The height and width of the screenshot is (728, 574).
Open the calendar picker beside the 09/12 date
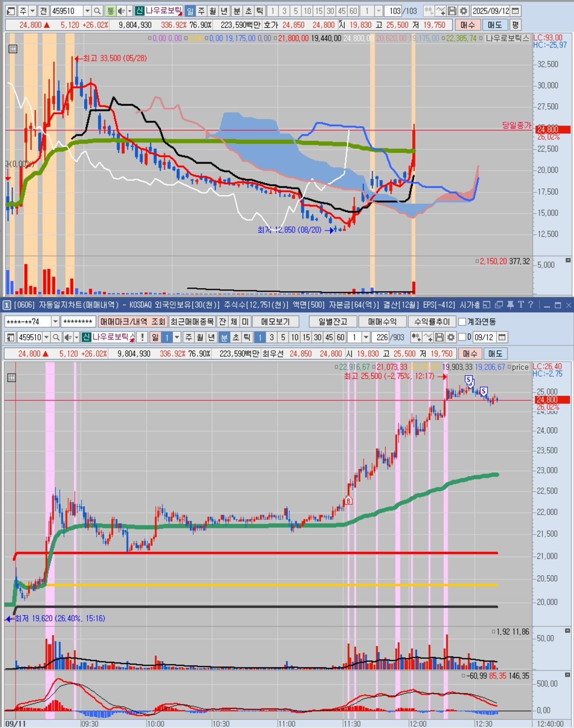[502, 337]
